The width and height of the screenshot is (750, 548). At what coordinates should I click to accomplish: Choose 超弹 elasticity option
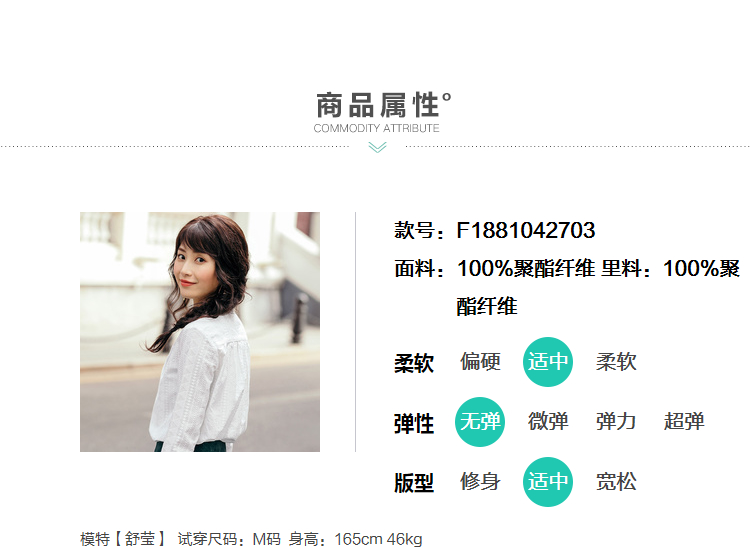[x=684, y=422]
